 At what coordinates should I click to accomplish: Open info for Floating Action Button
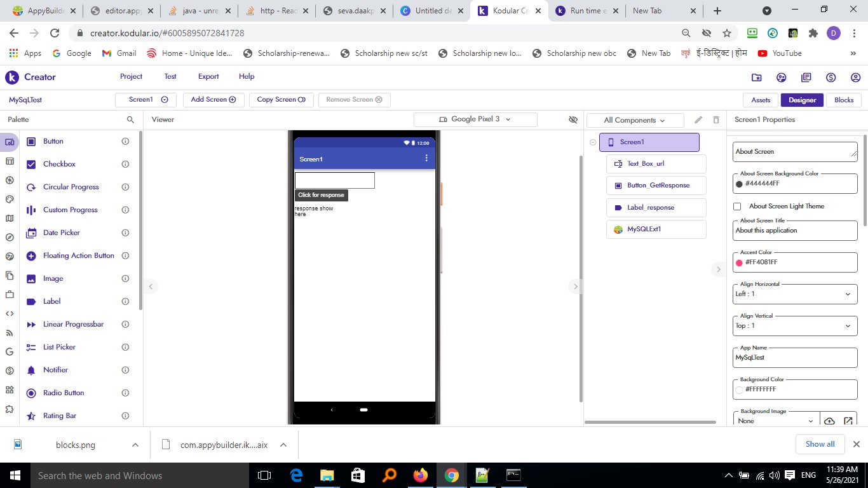click(125, 255)
